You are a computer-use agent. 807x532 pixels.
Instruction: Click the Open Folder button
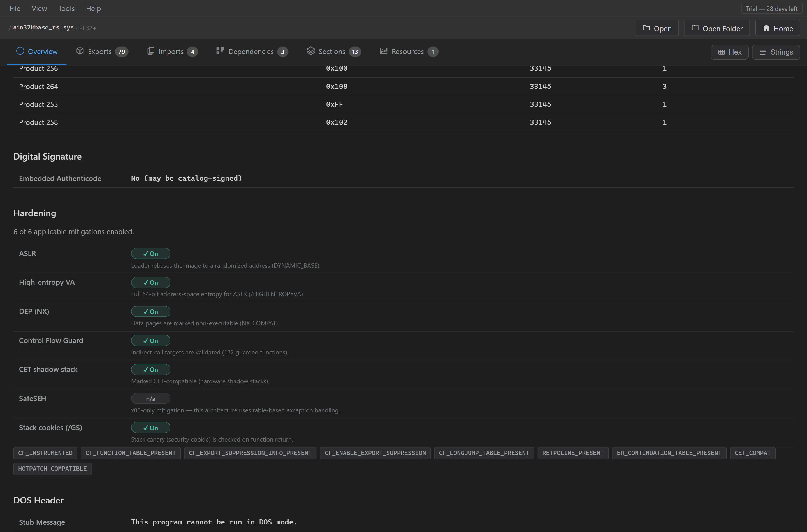(717, 28)
